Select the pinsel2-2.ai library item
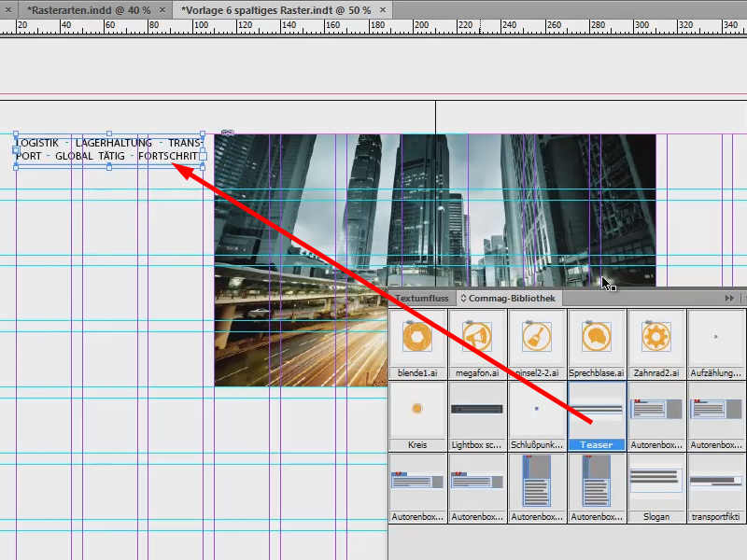The height and width of the screenshot is (560, 747). point(536,339)
